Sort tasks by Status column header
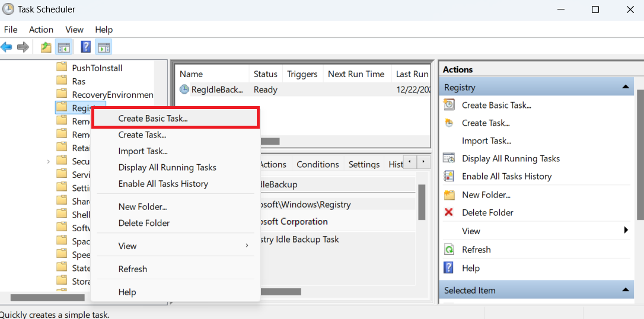This screenshot has height=319, width=644. click(265, 74)
